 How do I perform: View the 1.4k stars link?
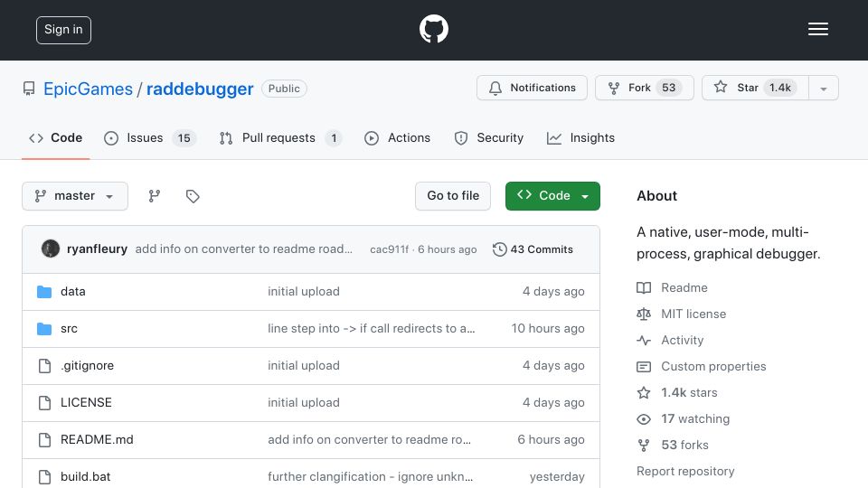(x=689, y=393)
